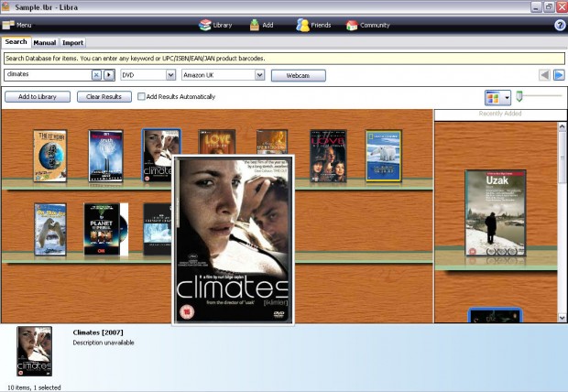The width and height of the screenshot is (568, 392).
Task: Switch to the Manual tab
Action: click(x=45, y=43)
